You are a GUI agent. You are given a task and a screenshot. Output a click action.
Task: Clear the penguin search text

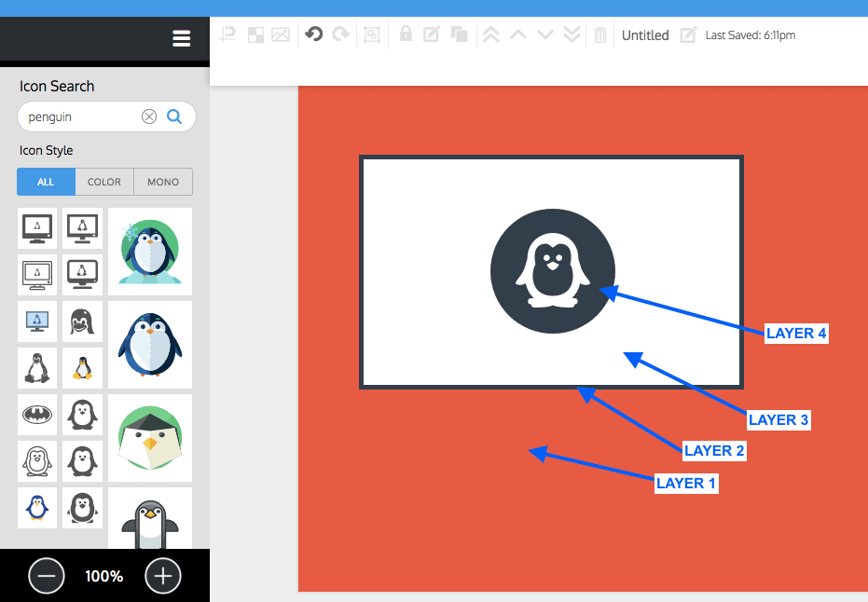pos(149,116)
